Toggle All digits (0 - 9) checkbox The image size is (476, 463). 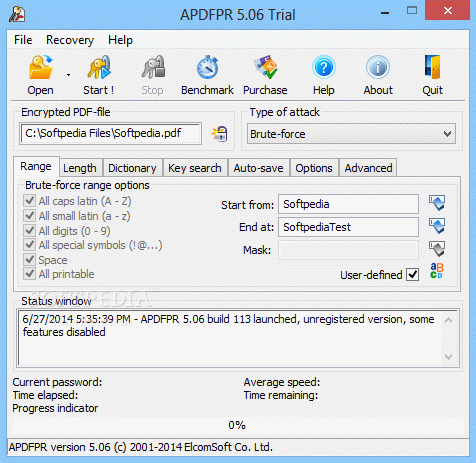(x=30, y=230)
